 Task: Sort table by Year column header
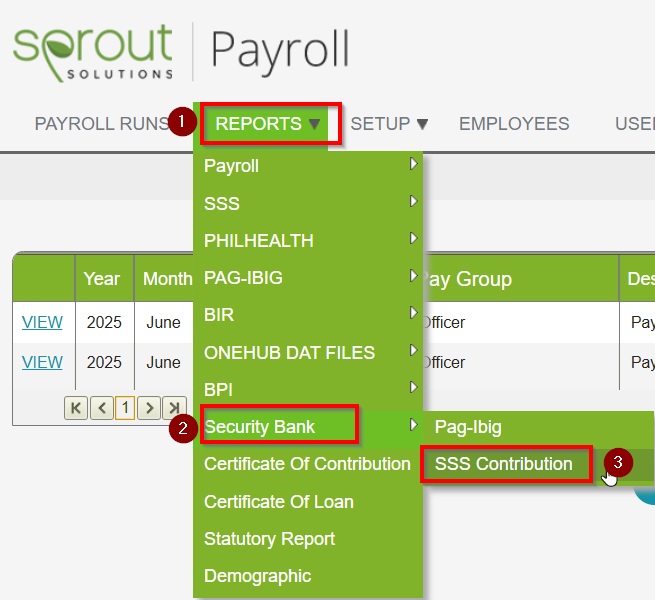[x=102, y=279]
